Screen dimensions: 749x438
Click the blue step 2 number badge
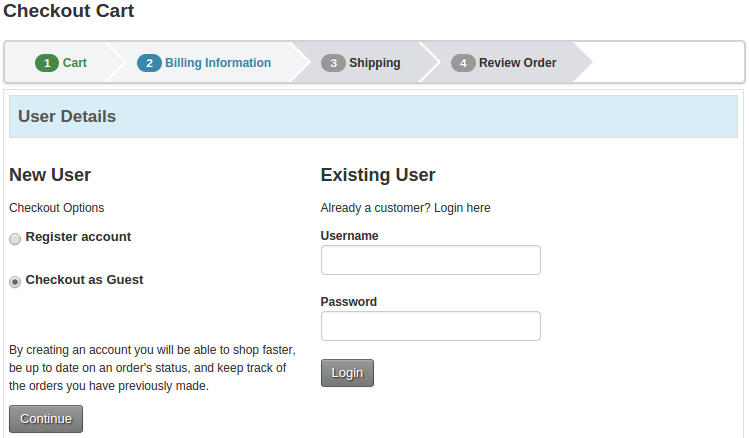(x=149, y=63)
